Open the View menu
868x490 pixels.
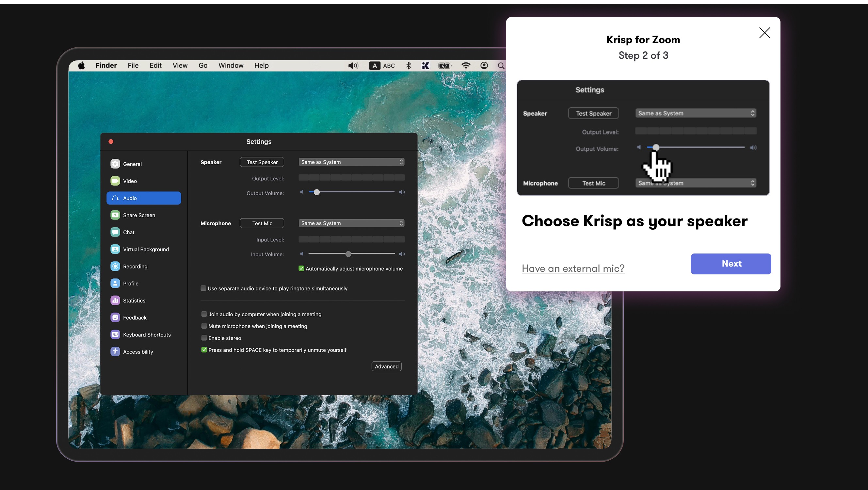(x=180, y=65)
